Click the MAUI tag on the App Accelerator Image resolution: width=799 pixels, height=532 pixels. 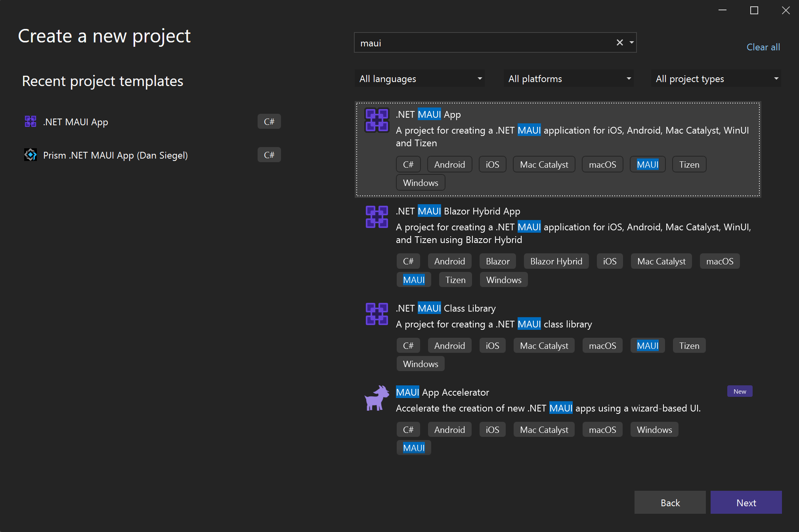[x=413, y=447]
